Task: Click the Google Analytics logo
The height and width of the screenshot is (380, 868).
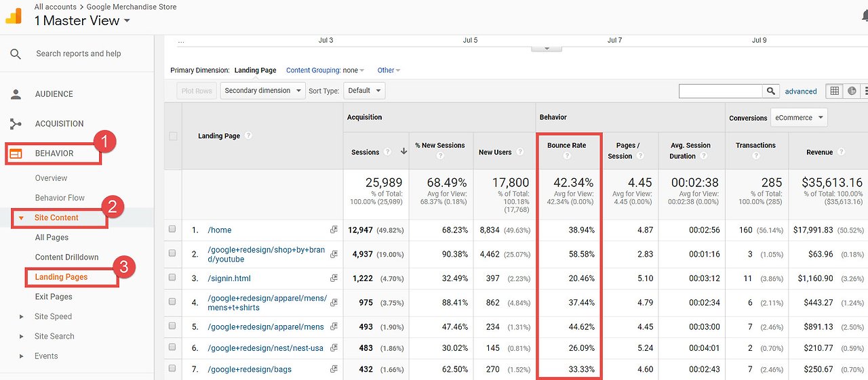Action: tap(14, 15)
